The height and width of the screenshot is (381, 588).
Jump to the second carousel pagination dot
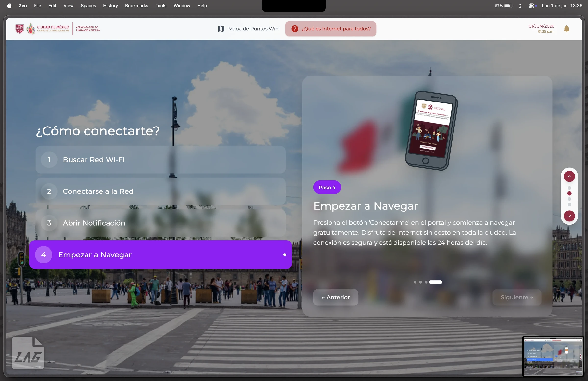click(420, 282)
